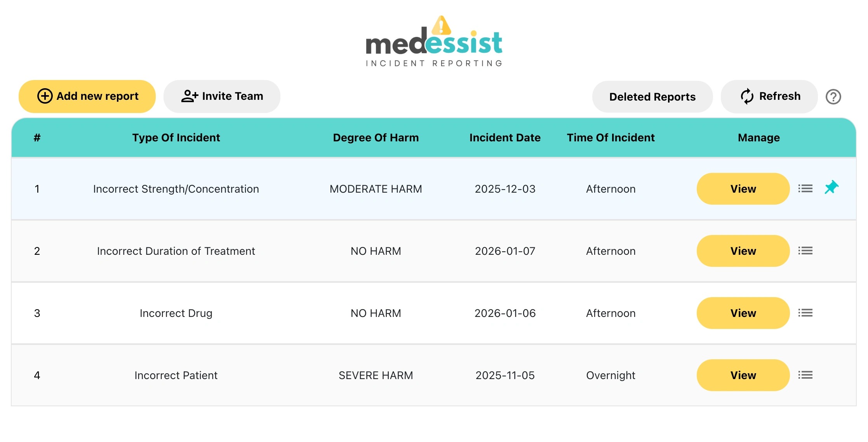Open list menu for Incorrect Duration report

[x=805, y=251]
